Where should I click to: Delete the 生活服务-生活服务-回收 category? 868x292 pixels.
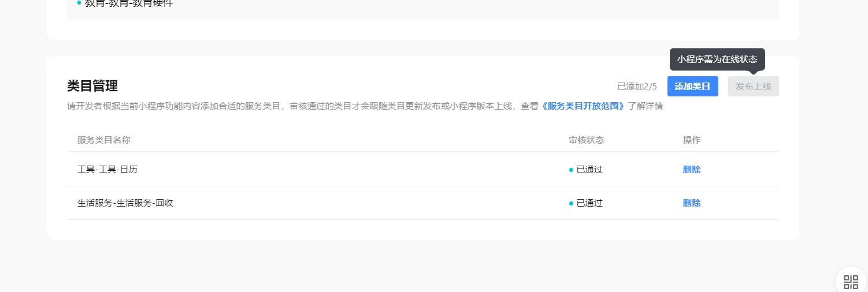[691, 203]
